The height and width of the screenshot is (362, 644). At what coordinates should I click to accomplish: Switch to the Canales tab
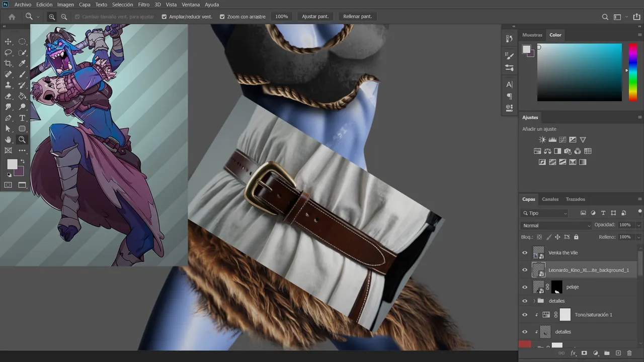point(550,199)
